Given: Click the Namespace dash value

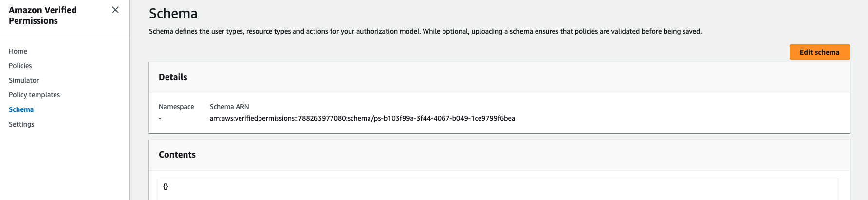Looking at the screenshot, I should coord(160,118).
